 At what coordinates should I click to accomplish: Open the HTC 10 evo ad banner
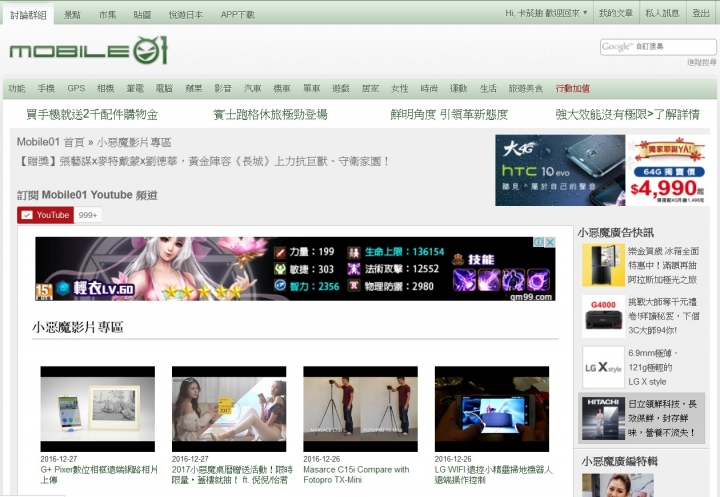pos(601,170)
